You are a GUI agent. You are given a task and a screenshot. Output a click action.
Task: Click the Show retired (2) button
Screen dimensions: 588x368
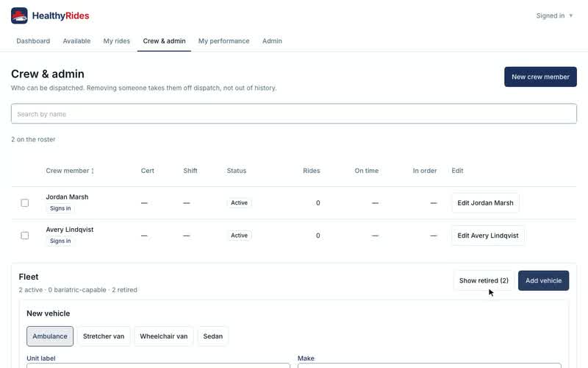(484, 281)
